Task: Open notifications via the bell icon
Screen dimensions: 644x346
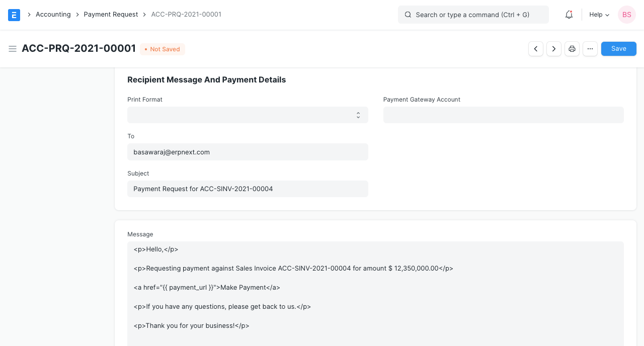Action: [569, 15]
